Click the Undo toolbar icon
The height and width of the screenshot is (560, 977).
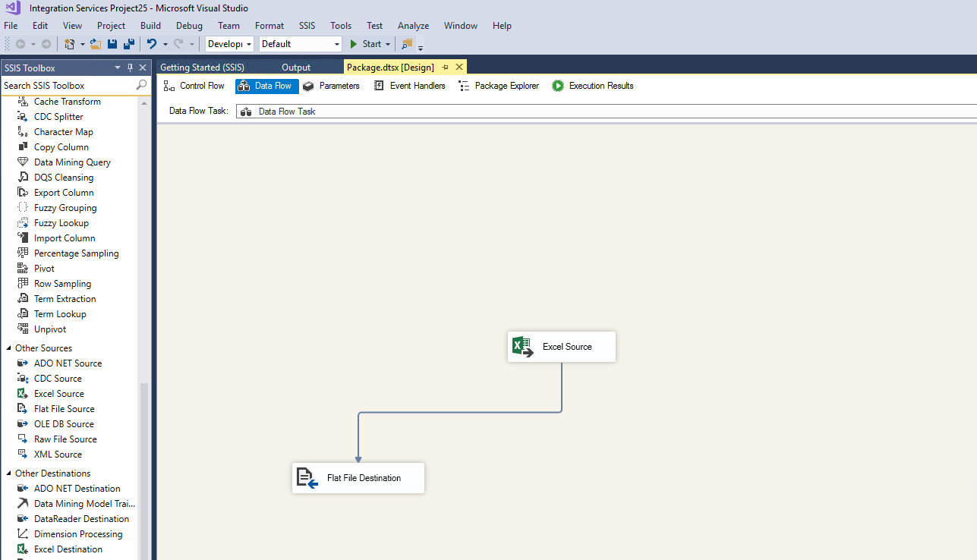click(x=152, y=43)
